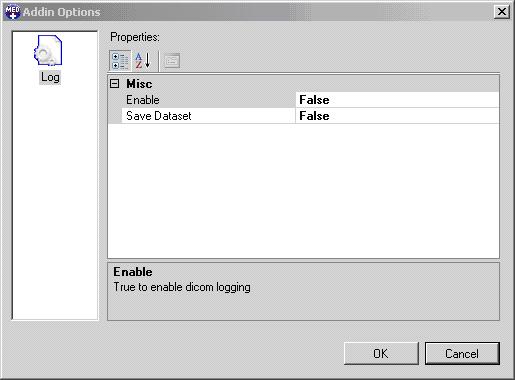
Task: Click the Properties label
Action: pyautogui.click(x=135, y=37)
